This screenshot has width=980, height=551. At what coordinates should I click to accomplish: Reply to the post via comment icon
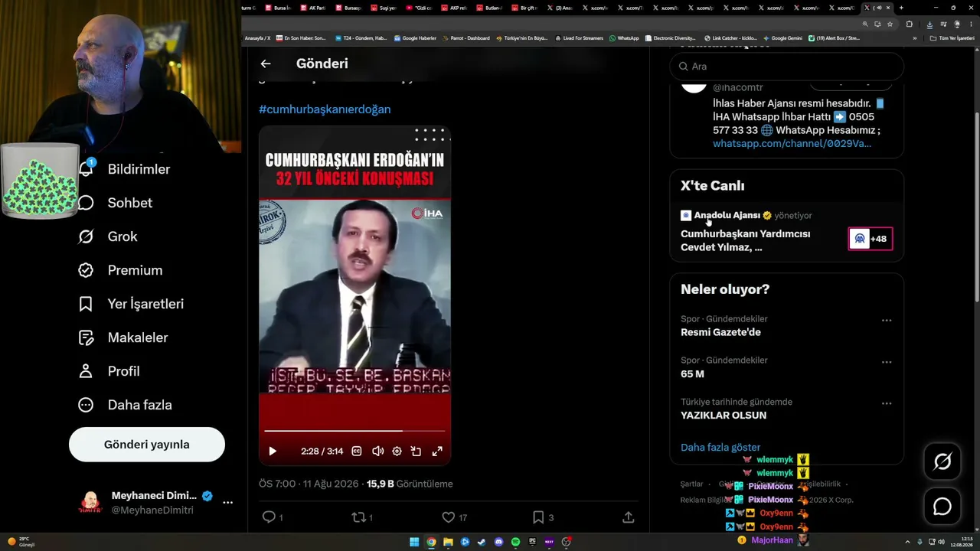click(x=269, y=517)
